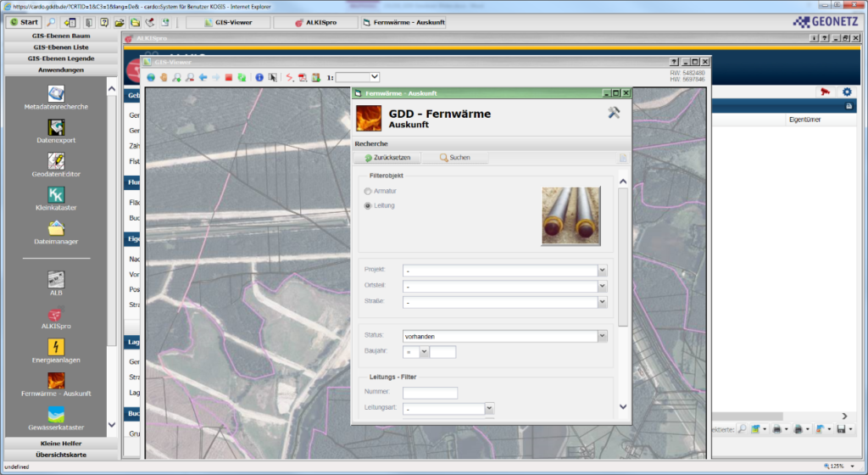Screen dimensions: 868x475
Task: Open the Energieanlagen application
Action: [x=56, y=347]
